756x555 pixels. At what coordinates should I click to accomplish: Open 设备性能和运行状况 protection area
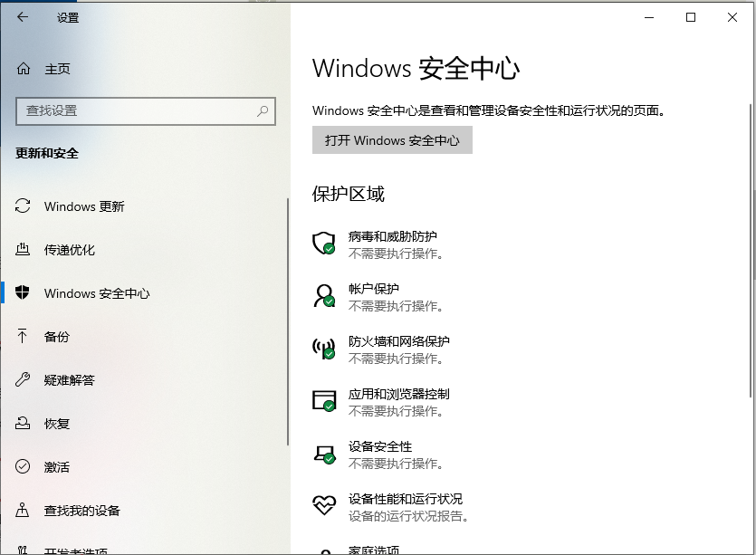point(390,508)
